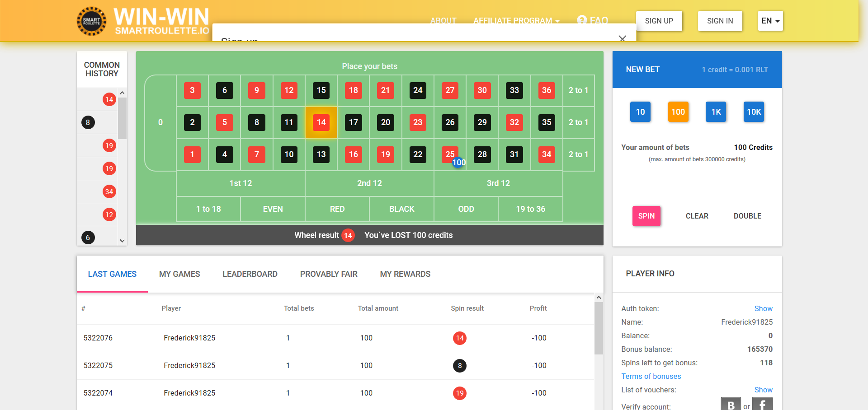Screen dimensions: 868x410
Task: Bet on 19 to 36
Action: tap(531, 209)
